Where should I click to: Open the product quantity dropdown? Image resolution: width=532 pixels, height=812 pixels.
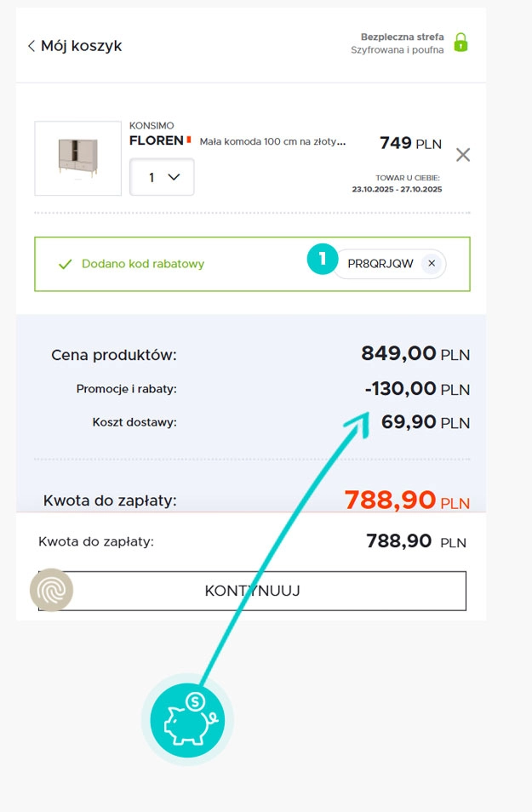click(162, 177)
